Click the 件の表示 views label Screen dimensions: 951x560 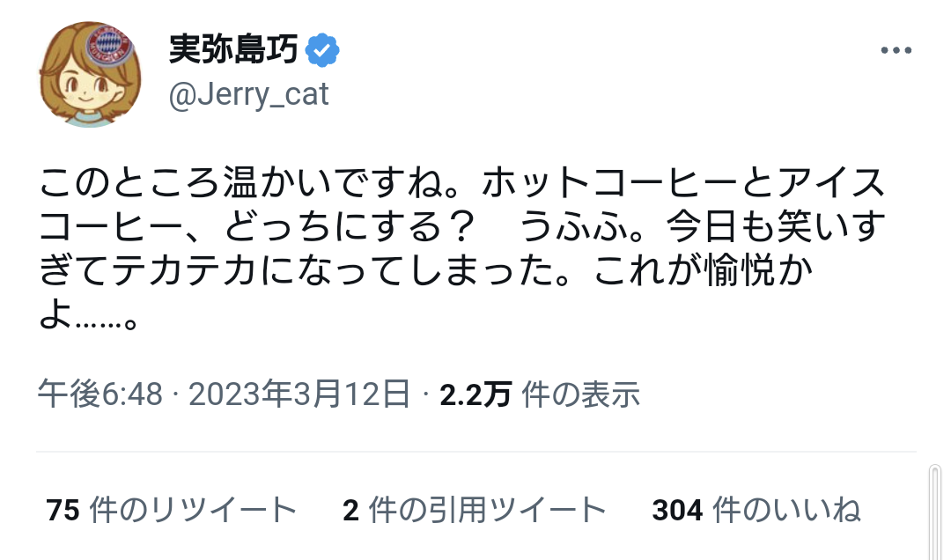coord(581,395)
